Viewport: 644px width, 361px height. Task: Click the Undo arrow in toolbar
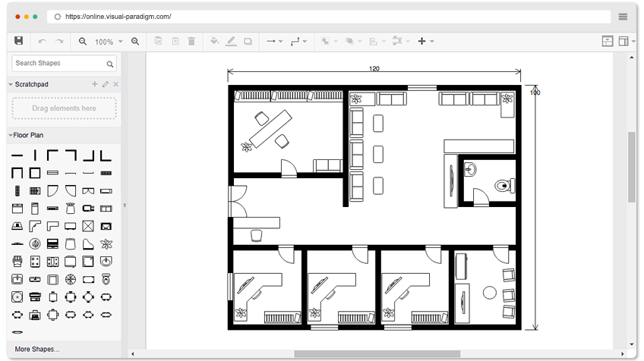pos(42,41)
